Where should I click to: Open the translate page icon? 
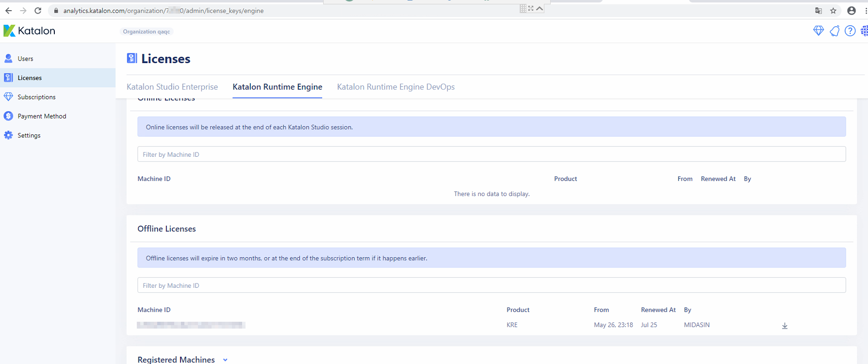(x=819, y=11)
